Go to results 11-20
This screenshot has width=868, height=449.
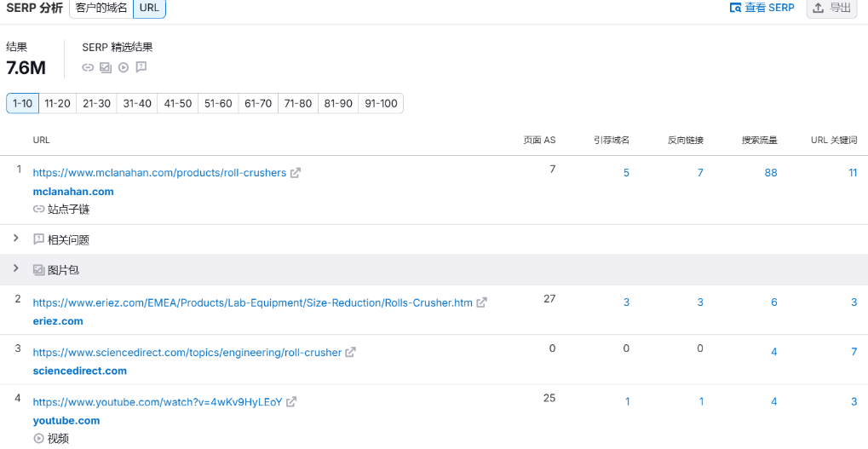click(x=58, y=104)
